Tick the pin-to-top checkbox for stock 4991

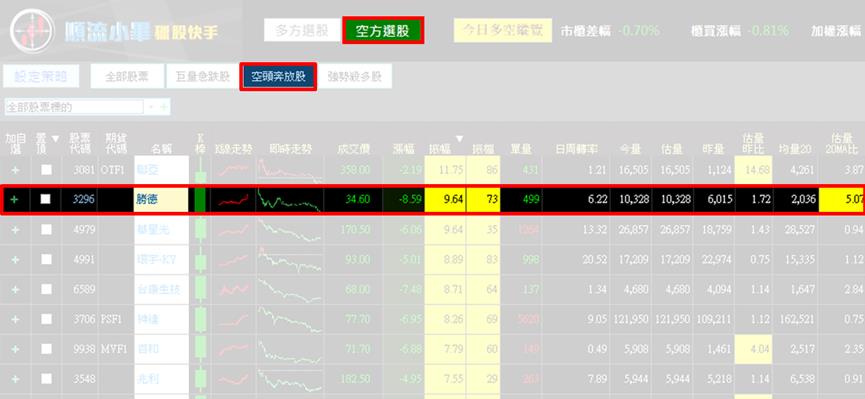pyautogui.click(x=46, y=259)
